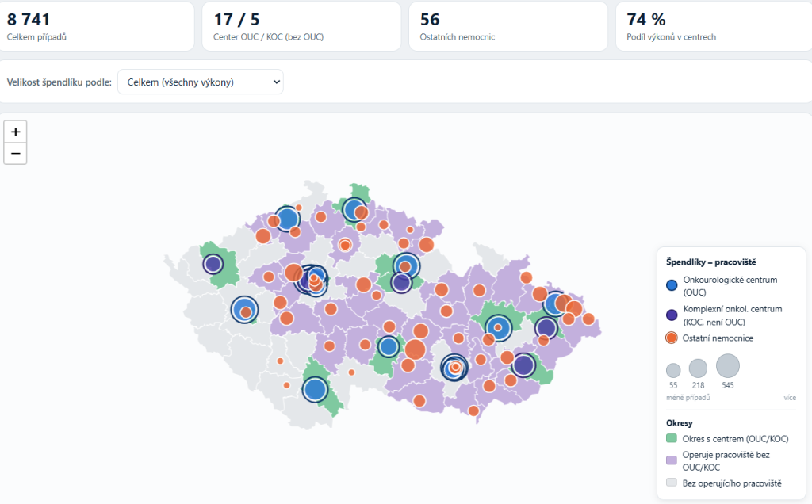
Task: Select the '56 Ostatních nemocnic' stat card
Action: tap(508, 26)
